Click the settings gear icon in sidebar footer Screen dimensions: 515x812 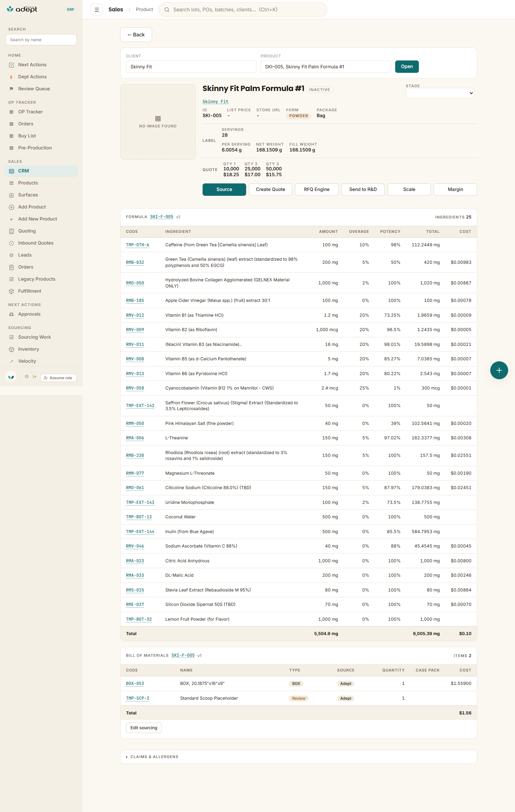27,377
